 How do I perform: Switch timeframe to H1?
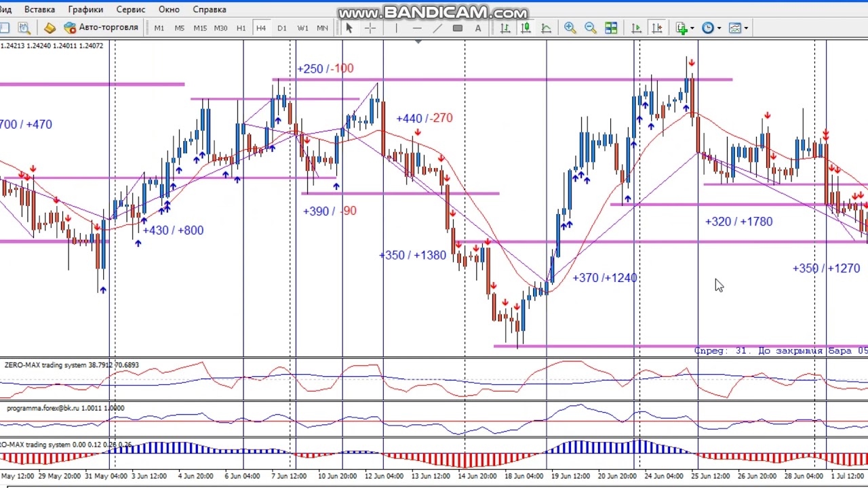(x=241, y=28)
